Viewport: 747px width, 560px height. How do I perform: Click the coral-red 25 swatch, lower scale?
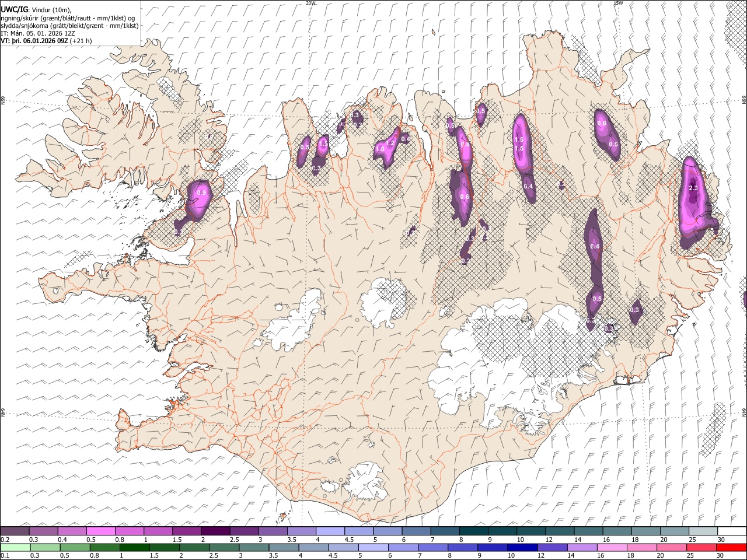701,547
